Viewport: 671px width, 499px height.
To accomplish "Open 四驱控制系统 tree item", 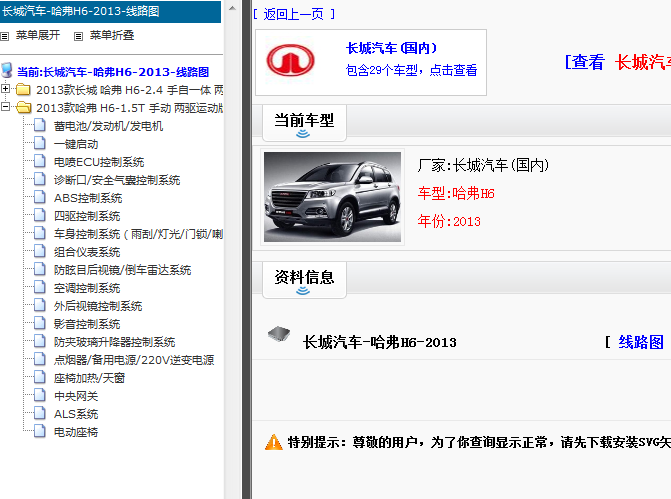I will pos(87,216).
